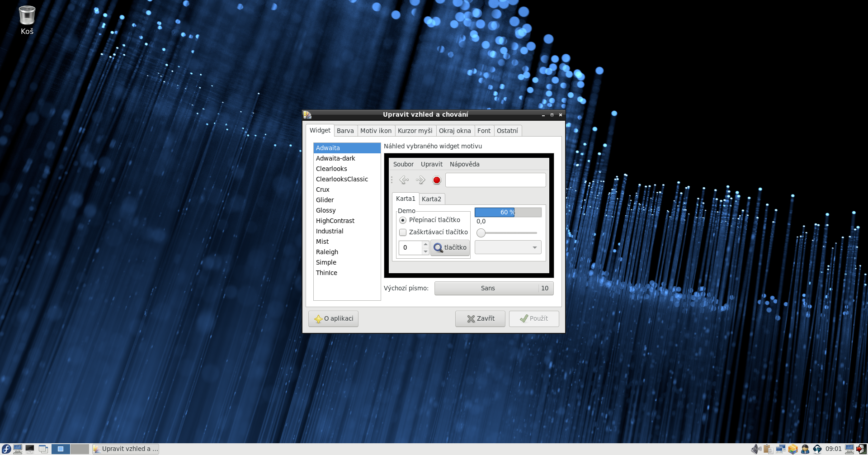Click the red stop icon in the preview toolbar
This screenshot has height=455, width=868.
pyautogui.click(x=436, y=180)
